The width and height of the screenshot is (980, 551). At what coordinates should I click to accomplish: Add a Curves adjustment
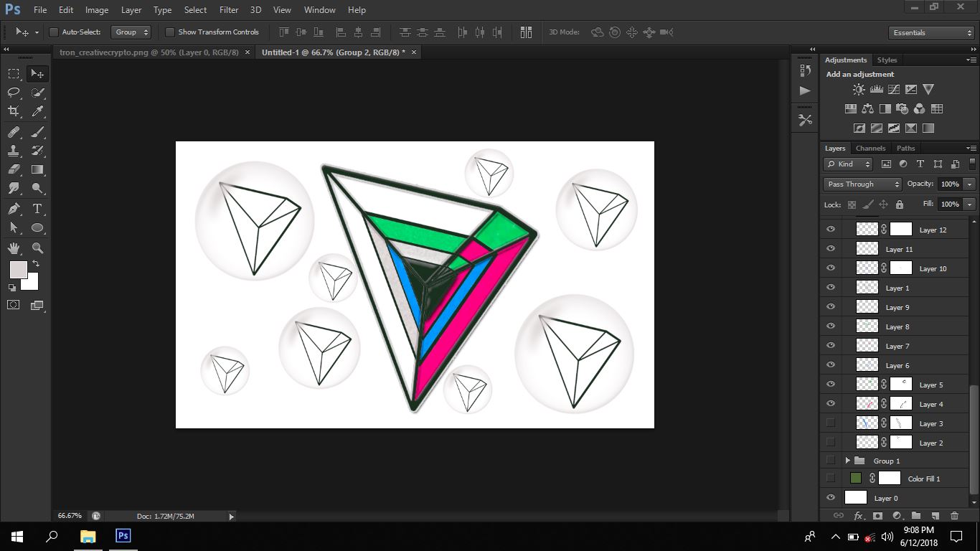click(894, 90)
